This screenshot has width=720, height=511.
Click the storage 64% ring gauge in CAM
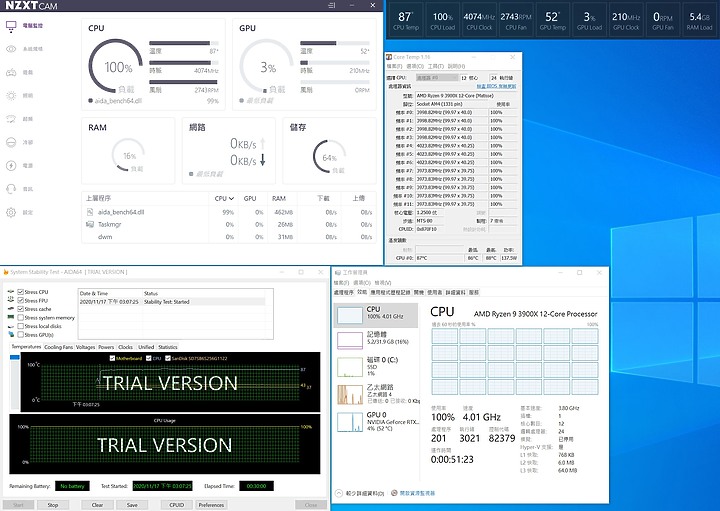pos(329,157)
